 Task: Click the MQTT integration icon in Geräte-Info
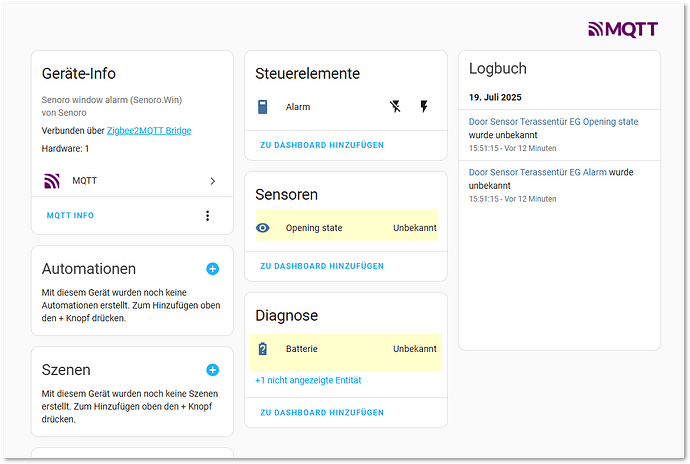[52, 181]
